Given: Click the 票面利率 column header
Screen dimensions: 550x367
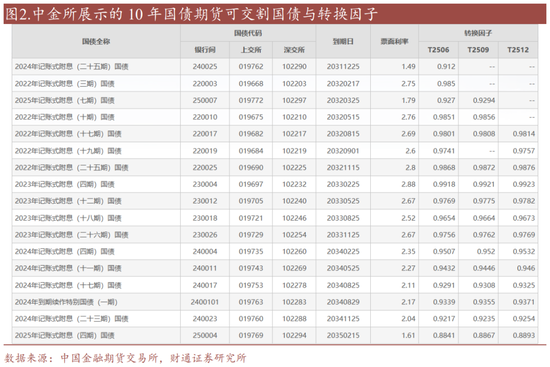Looking at the screenshot, I should point(395,41).
